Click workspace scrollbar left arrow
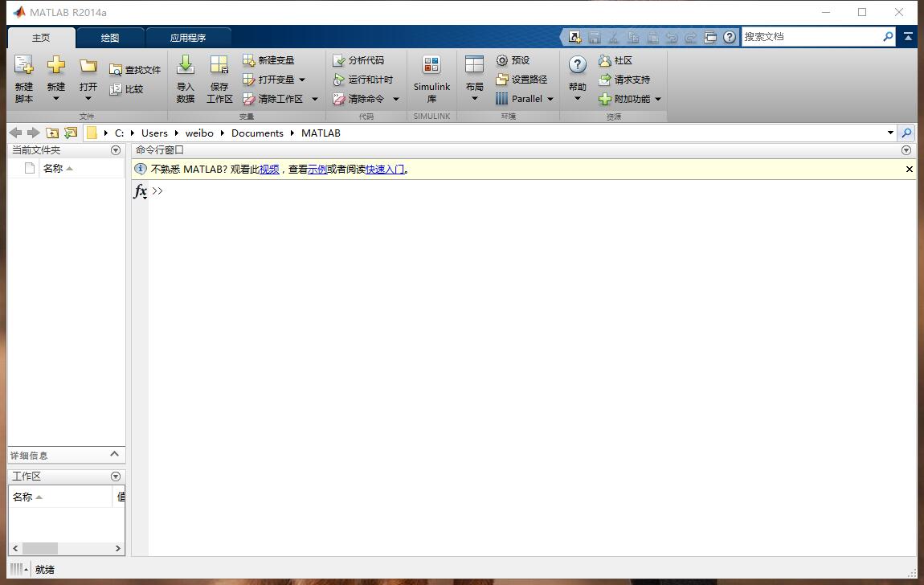Viewport: 924px width, 585px height. coord(16,549)
